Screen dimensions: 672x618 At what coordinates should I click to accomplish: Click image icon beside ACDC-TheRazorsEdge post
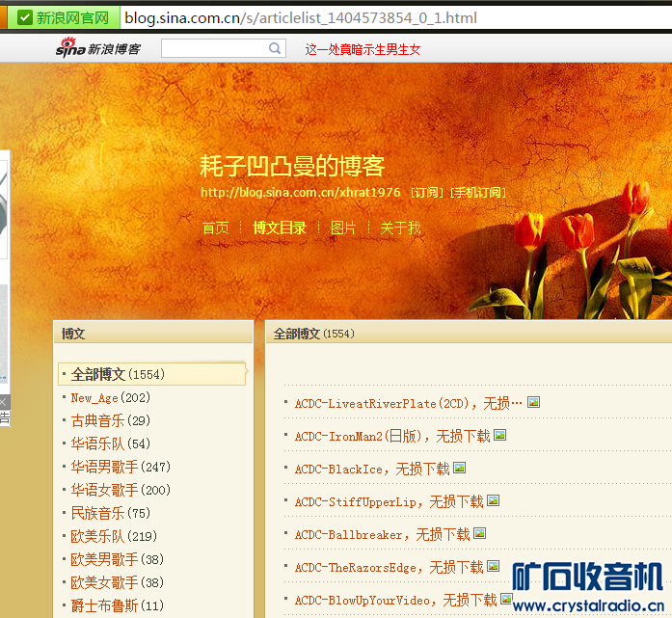(494, 566)
